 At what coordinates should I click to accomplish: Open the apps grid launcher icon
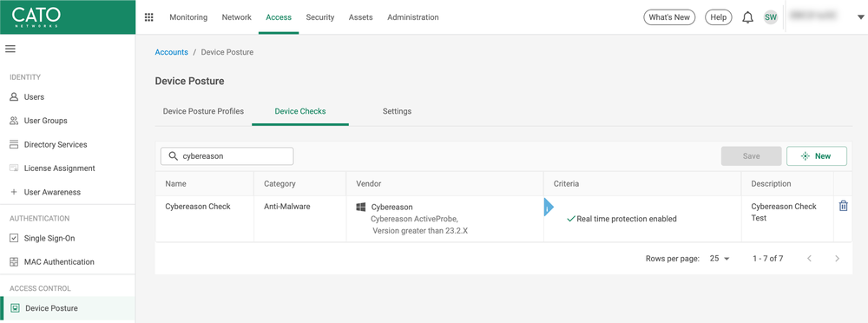point(148,17)
